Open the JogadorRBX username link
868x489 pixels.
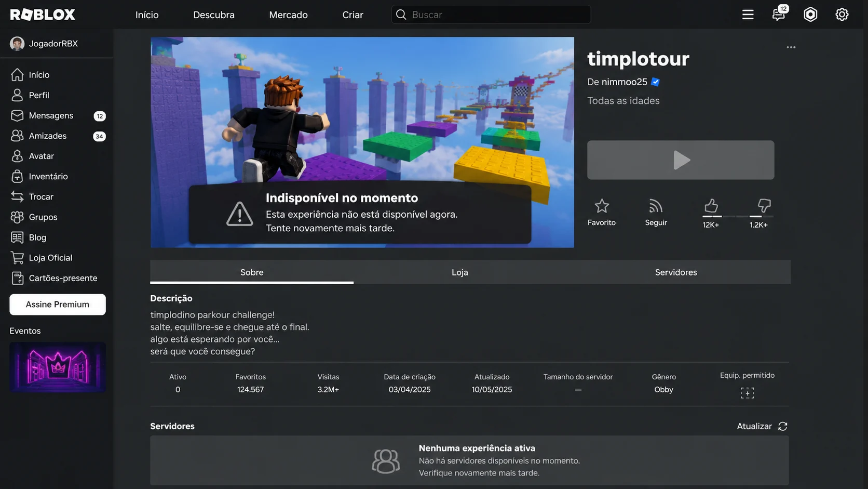[53, 44]
